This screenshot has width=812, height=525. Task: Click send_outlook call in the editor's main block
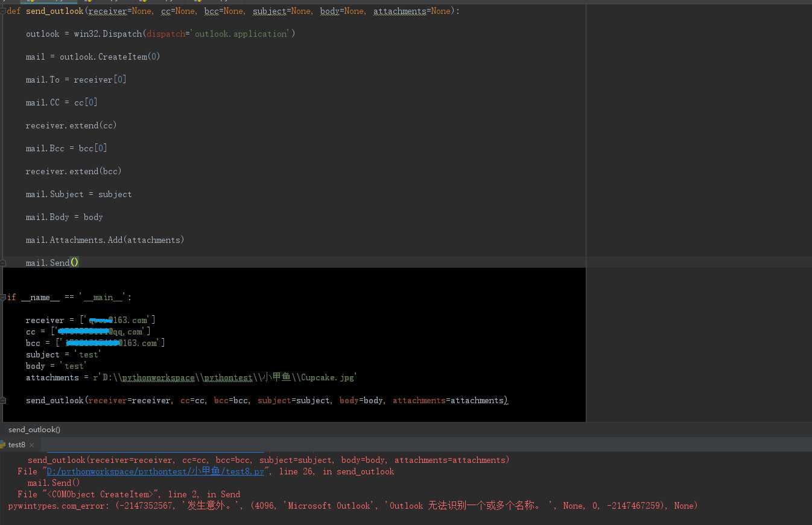267,400
